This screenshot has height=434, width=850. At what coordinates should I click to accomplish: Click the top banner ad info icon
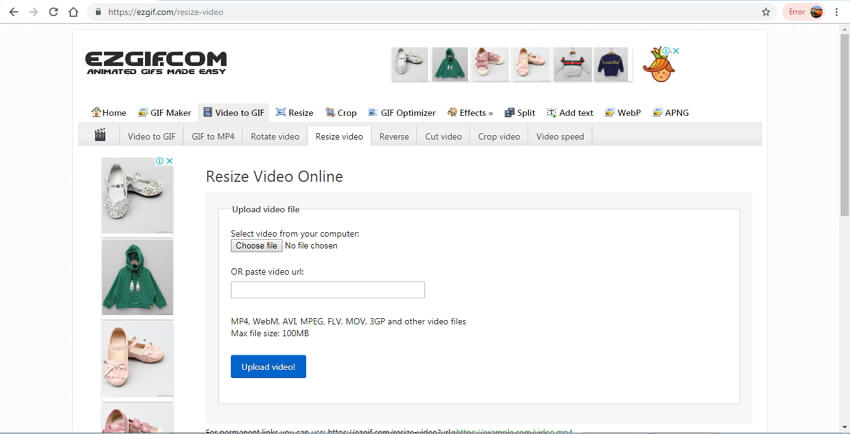667,51
